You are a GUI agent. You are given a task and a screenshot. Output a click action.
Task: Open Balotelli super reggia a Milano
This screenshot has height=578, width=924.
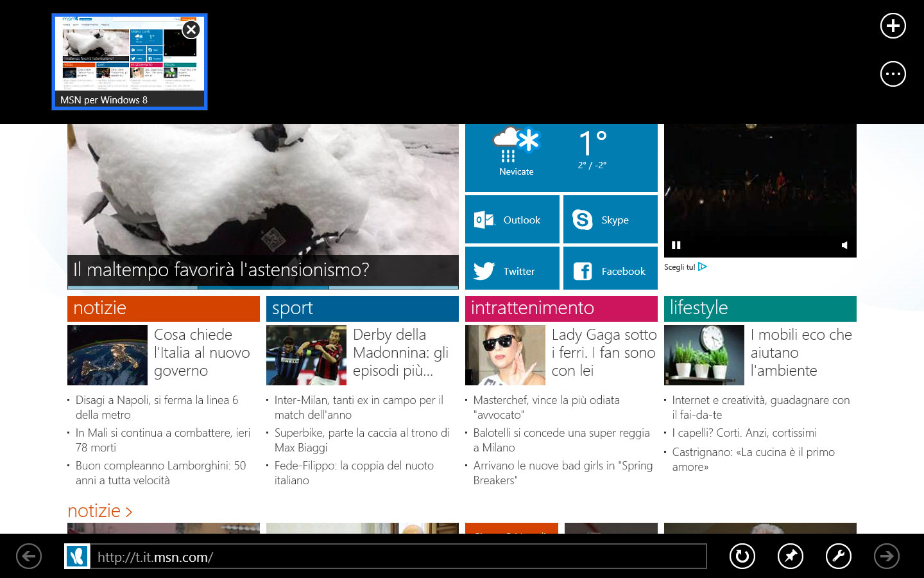click(561, 440)
